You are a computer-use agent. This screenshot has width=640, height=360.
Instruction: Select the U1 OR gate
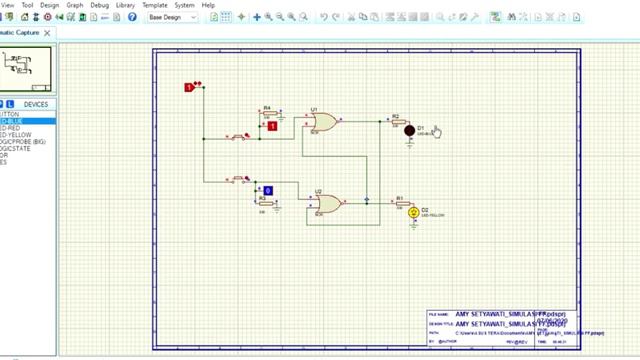pyautogui.click(x=324, y=122)
